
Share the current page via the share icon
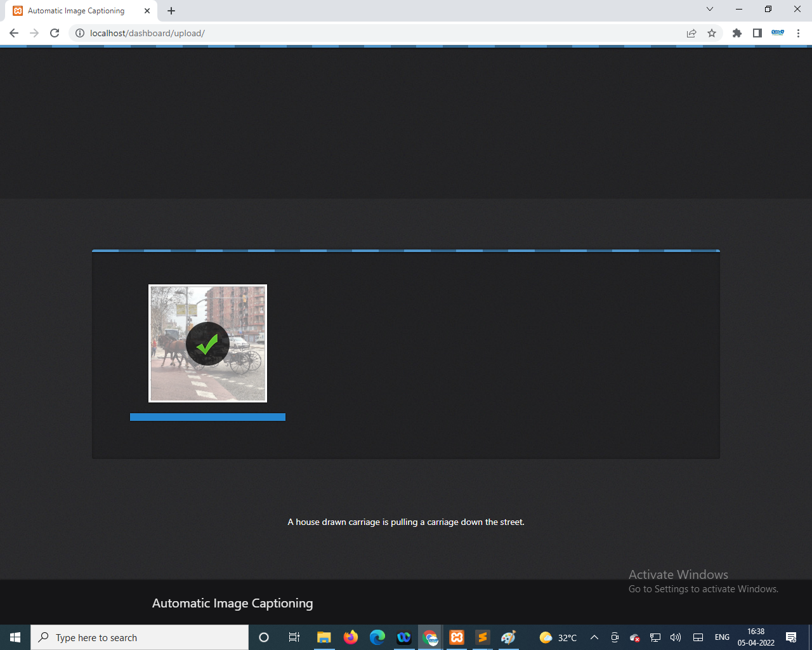point(691,33)
